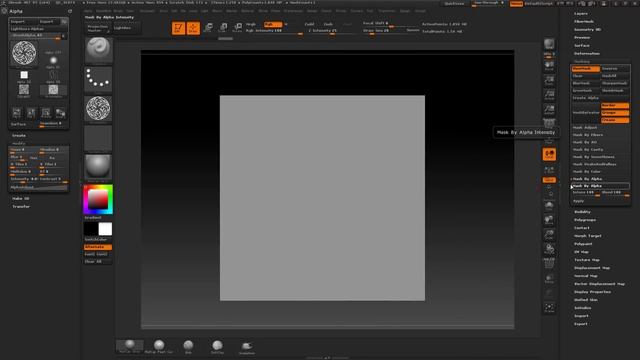Image resolution: width=640 pixels, height=360 pixels.
Task: Expand the Make 3D section in Alpha palette
Action: click(20, 198)
